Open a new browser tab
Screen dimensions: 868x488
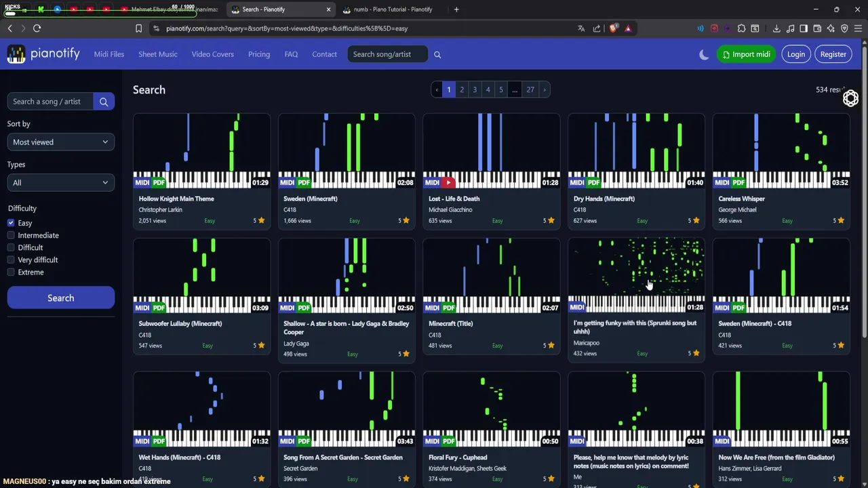(456, 9)
